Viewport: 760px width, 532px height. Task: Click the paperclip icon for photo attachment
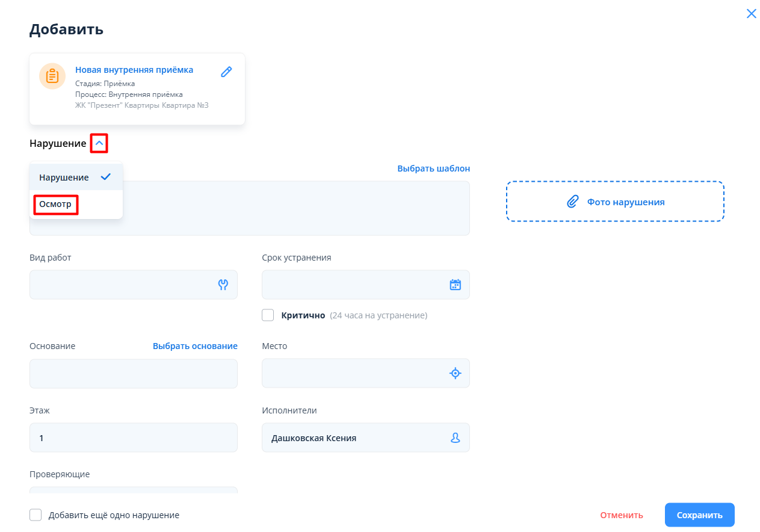[573, 202]
